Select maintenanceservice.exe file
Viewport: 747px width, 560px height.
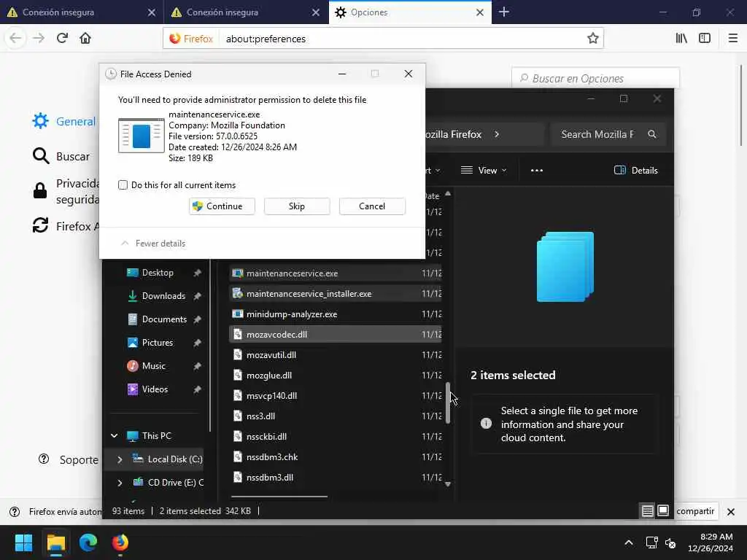coord(336,273)
